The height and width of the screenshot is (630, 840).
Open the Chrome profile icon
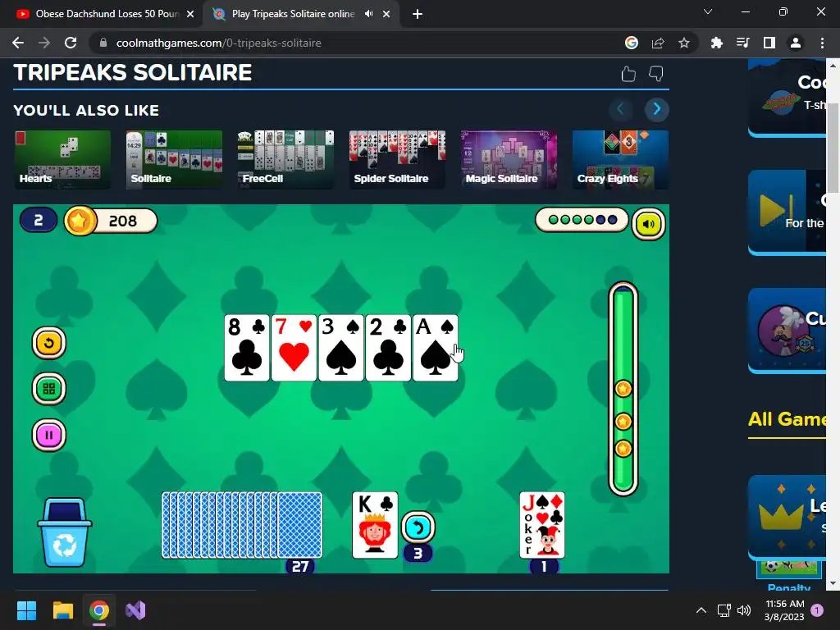796,43
